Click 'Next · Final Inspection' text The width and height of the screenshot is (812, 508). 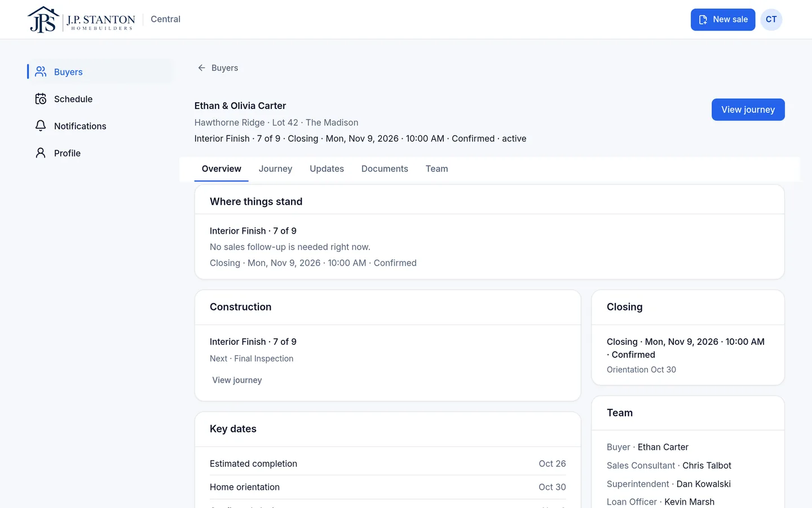[x=251, y=358]
